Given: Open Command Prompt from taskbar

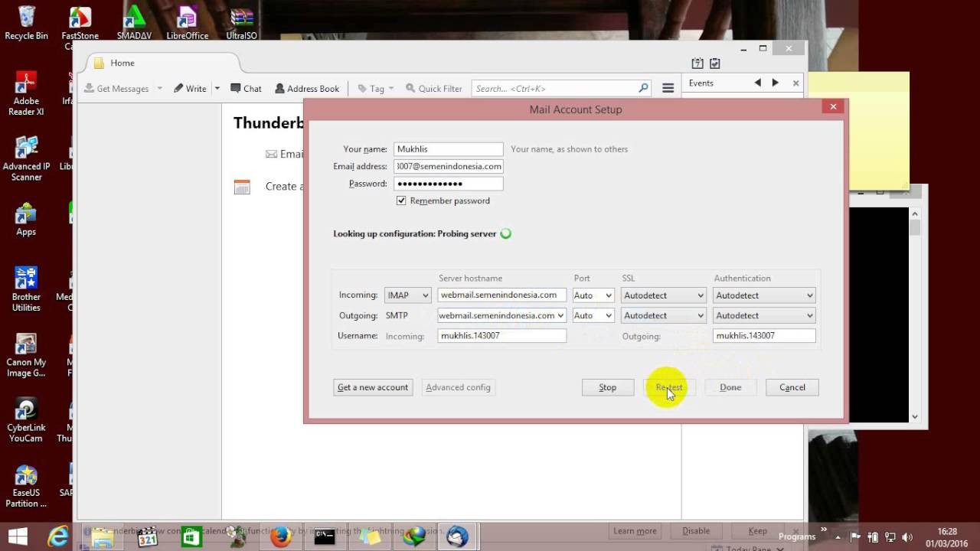Looking at the screenshot, I should (325, 536).
